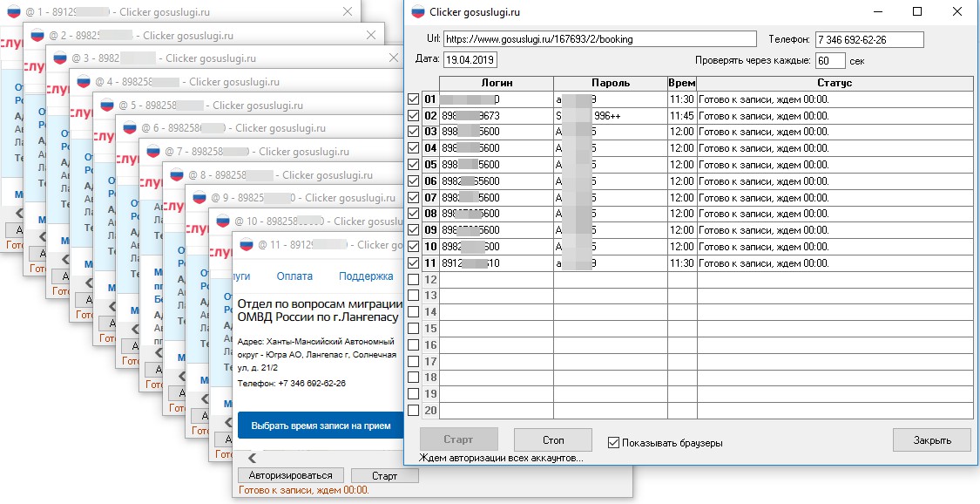980x504 pixels.
Task: Uncheck account row 08 checkbox
Action: coord(413,214)
